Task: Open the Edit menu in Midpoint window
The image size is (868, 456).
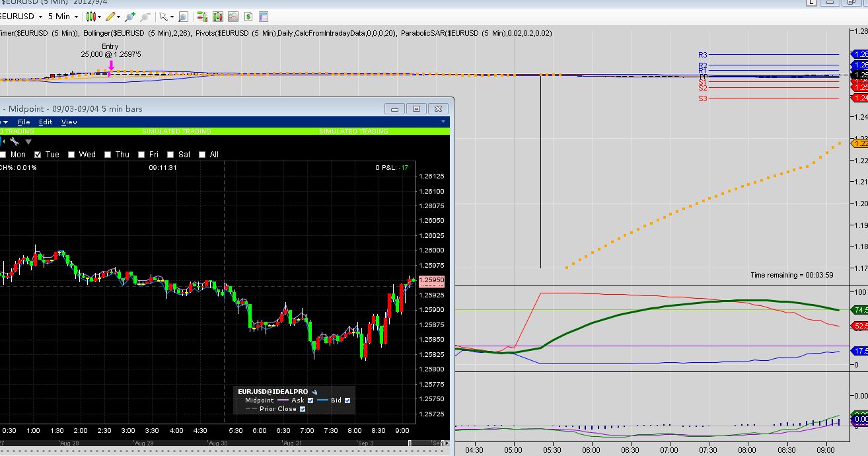Action: pyautogui.click(x=46, y=122)
